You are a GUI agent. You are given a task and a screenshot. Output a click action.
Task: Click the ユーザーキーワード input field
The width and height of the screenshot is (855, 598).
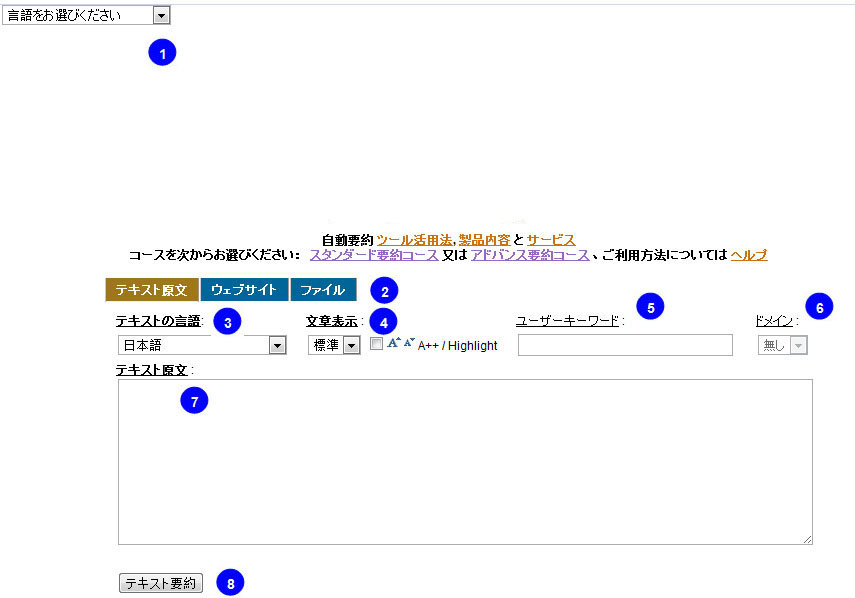(x=625, y=345)
